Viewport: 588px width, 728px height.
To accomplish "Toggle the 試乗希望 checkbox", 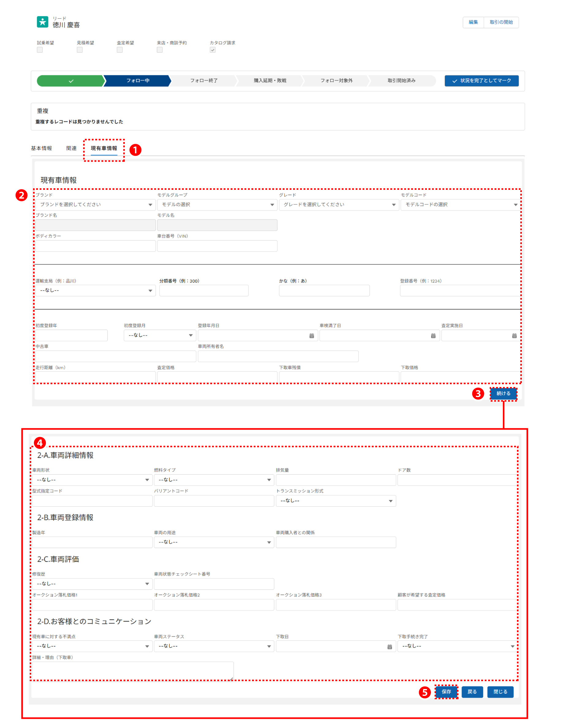I will (40, 50).
